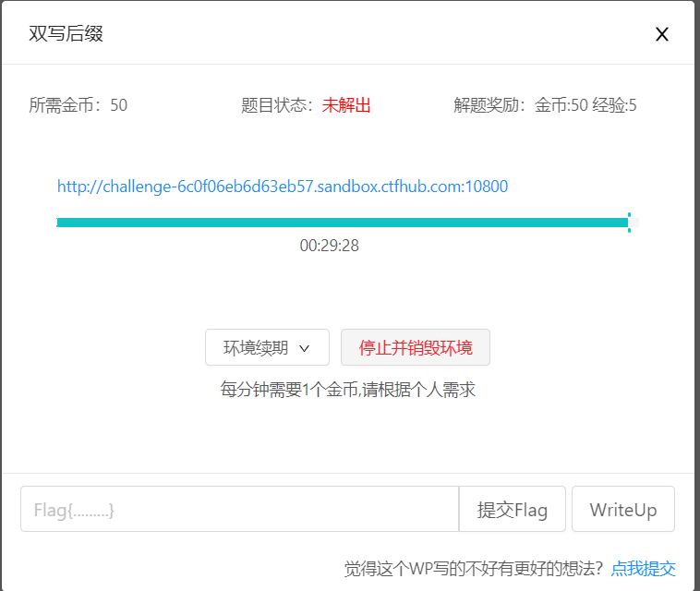The image size is (700, 591).
Task: Click the teal countdown progress bar
Action: click(342, 223)
